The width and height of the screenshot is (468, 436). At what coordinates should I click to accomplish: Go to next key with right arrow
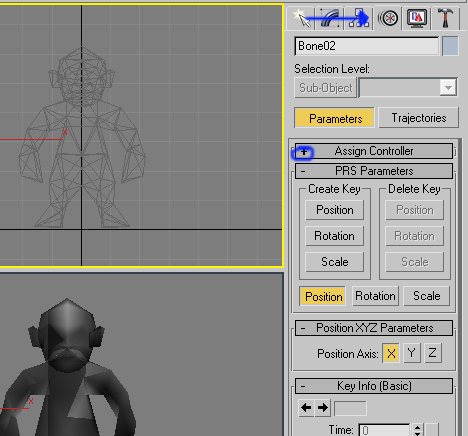tap(323, 407)
